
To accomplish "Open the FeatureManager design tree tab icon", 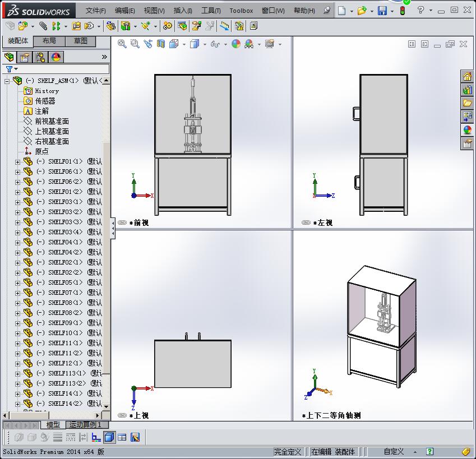I will (10, 57).
